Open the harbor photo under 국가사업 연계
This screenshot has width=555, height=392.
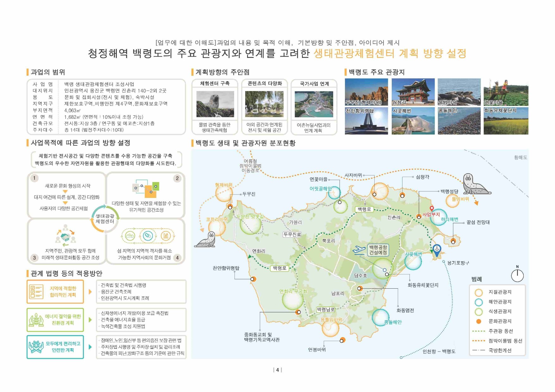[x=314, y=104]
